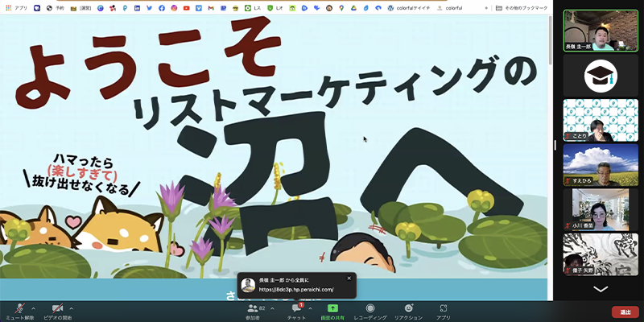Open the アプリ bookmarks bar item
This screenshot has width=644, height=322.
[16, 8]
